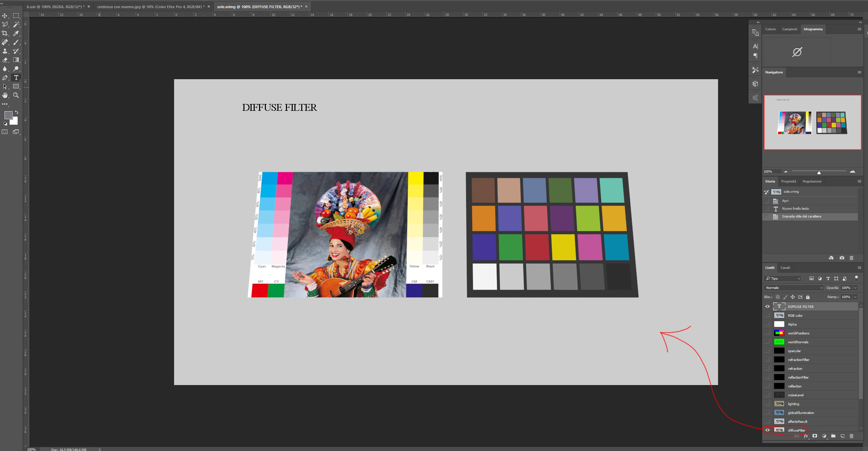Select the Gradient tool

click(16, 60)
